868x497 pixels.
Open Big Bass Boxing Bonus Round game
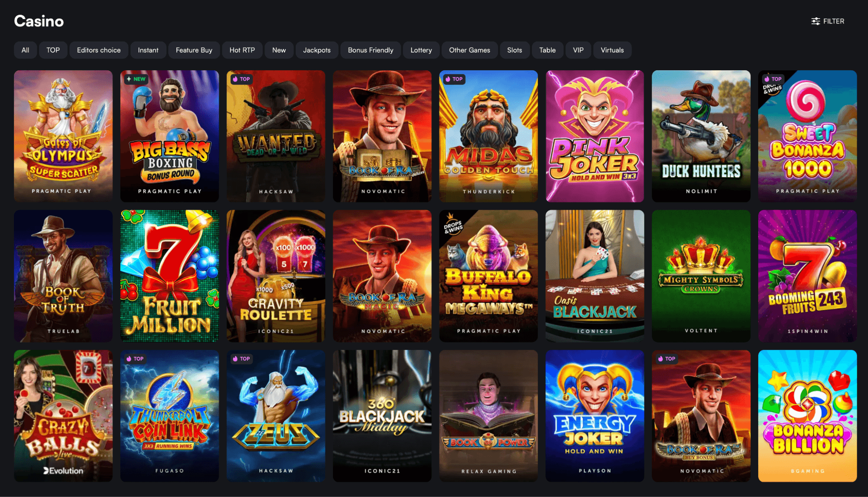pos(169,136)
